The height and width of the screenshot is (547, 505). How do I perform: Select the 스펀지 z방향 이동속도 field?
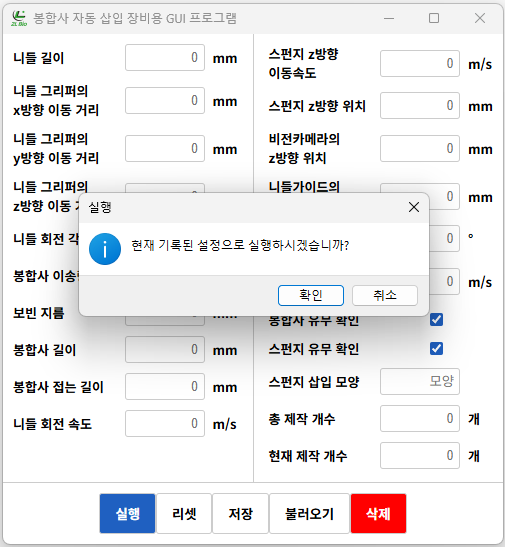(x=420, y=63)
